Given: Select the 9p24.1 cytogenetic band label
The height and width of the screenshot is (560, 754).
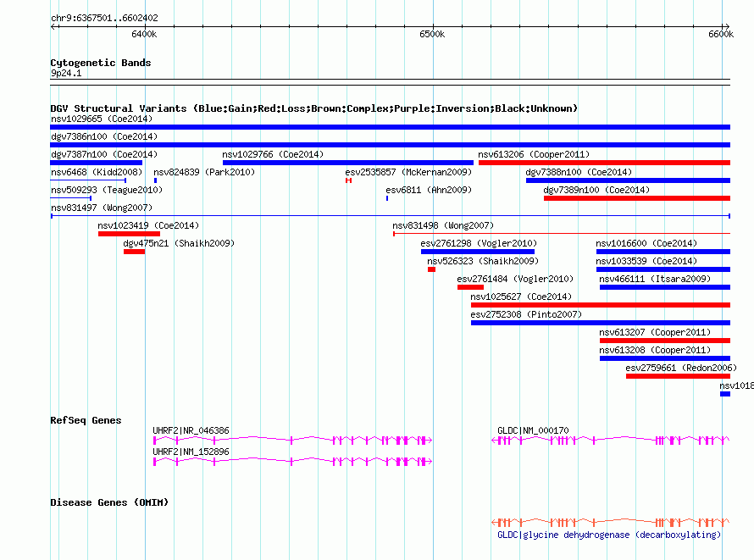Looking at the screenshot, I should pyautogui.click(x=66, y=74).
